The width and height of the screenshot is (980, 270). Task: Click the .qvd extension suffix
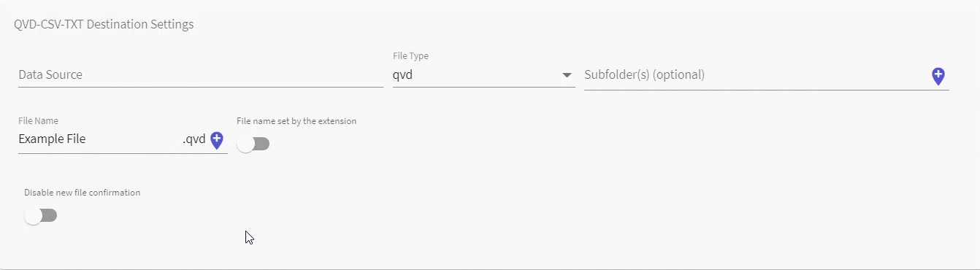pos(194,139)
